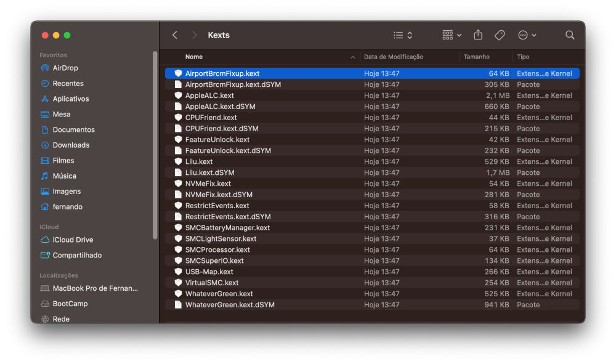
Task: Select the Lilu.kext.dSYM package
Action: click(x=372, y=172)
